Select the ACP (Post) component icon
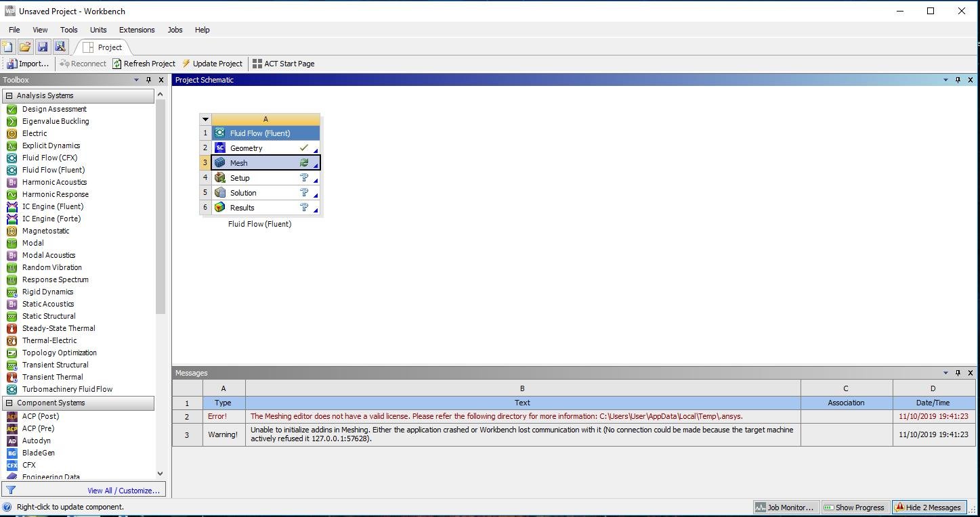The width and height of the screenshot is (980, 517). [12, 416]
